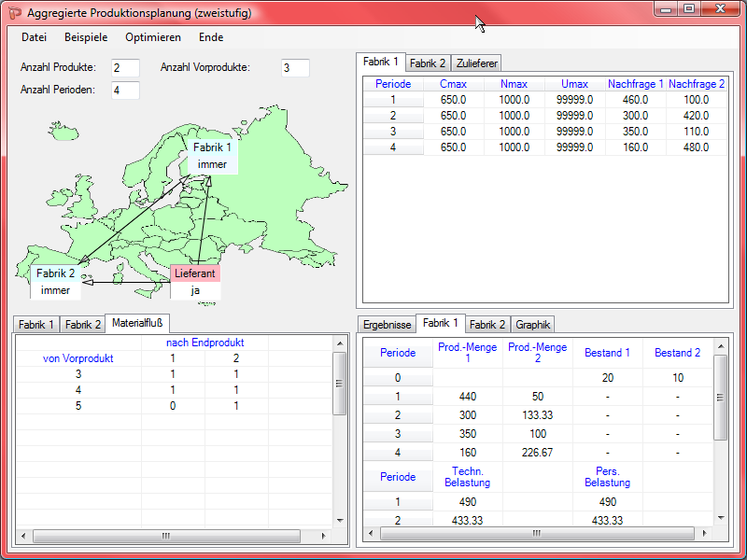Click right arrow of Materialfluß horizontal scrollbar
This screenshot has height=560, width=747.
(327, 536)
